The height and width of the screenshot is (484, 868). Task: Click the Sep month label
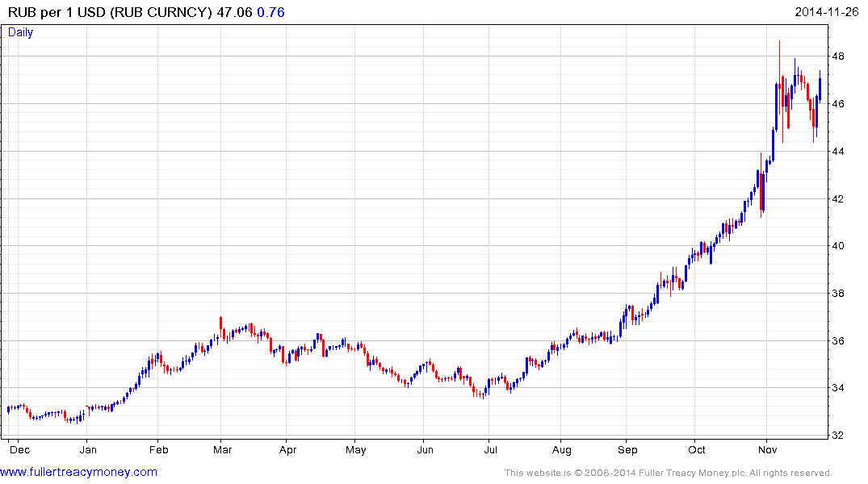(x=627, y=449)
